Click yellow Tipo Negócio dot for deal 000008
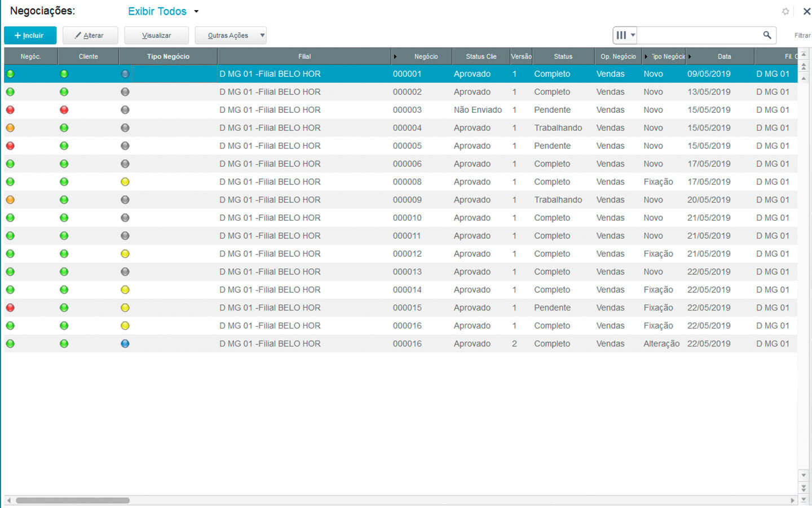This screenshot has height=508, width=812. click(x=125, y=182)
